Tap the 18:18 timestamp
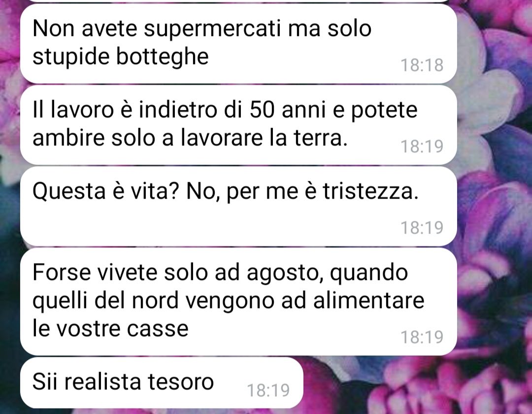Screen dimensions: 532x414 (422, 65)
